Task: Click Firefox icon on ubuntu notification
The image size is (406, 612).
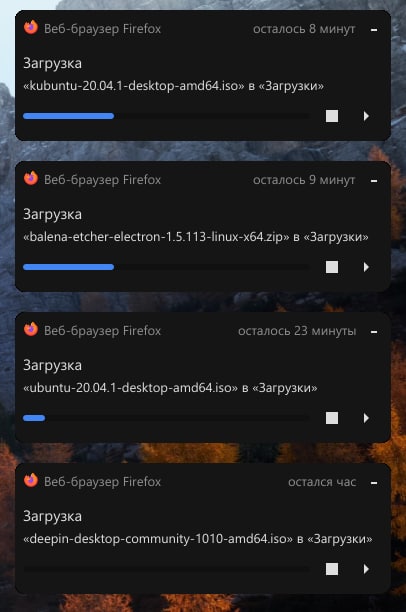Action: pos(31,329)
